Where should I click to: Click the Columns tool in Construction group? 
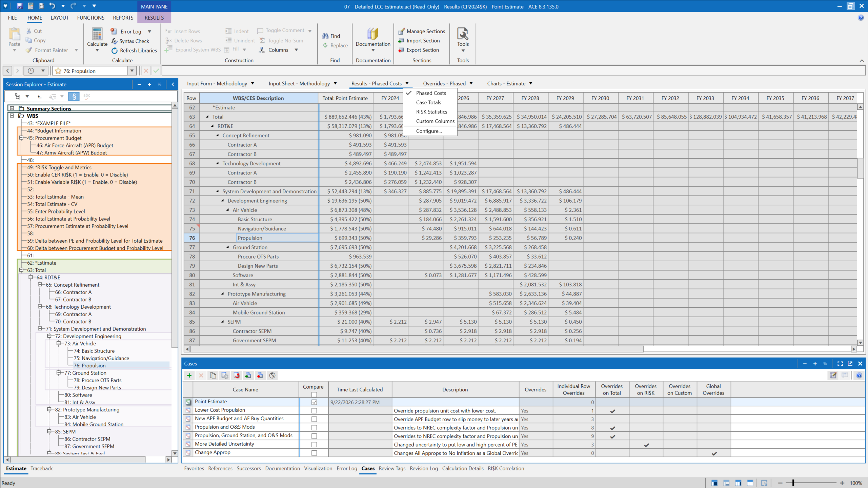point(278,50)
